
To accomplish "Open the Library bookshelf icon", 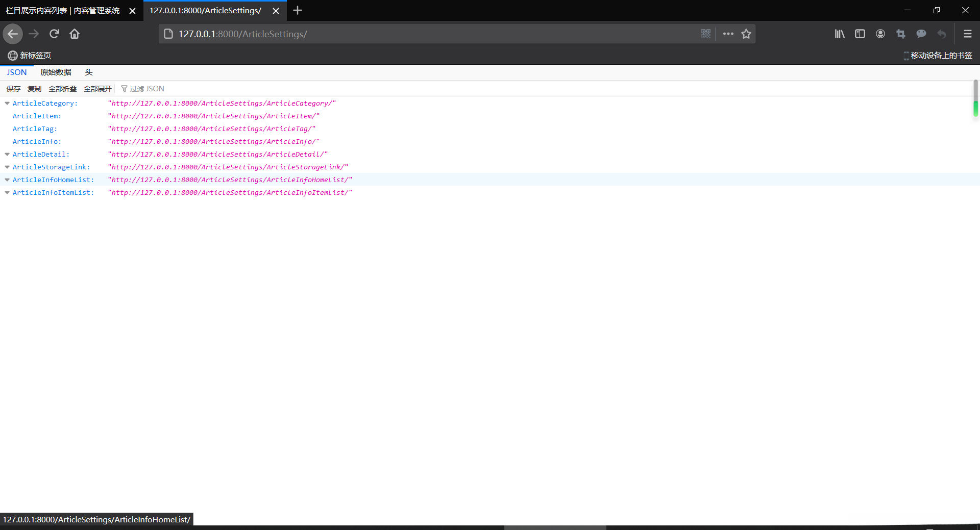I will pos(840,34).
